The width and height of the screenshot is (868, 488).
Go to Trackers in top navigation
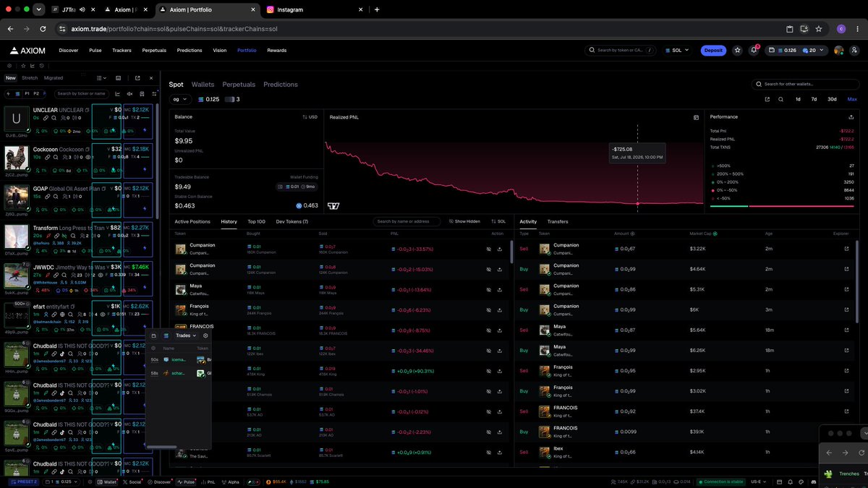click(x=122, y=51)
